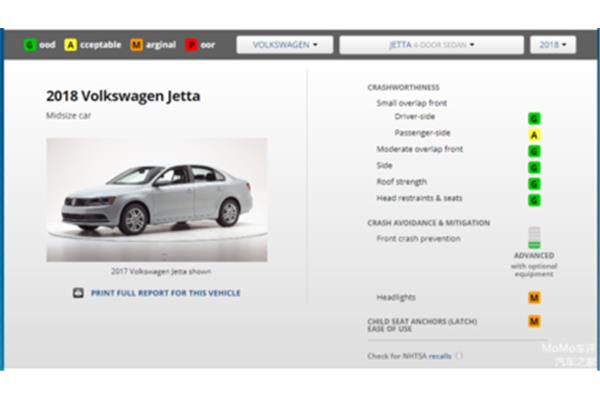Image resolution: width=600 pixels, height=400 pixels.
Task: Click the Crashworthiness section heading
Action: [x=403, y=87]
